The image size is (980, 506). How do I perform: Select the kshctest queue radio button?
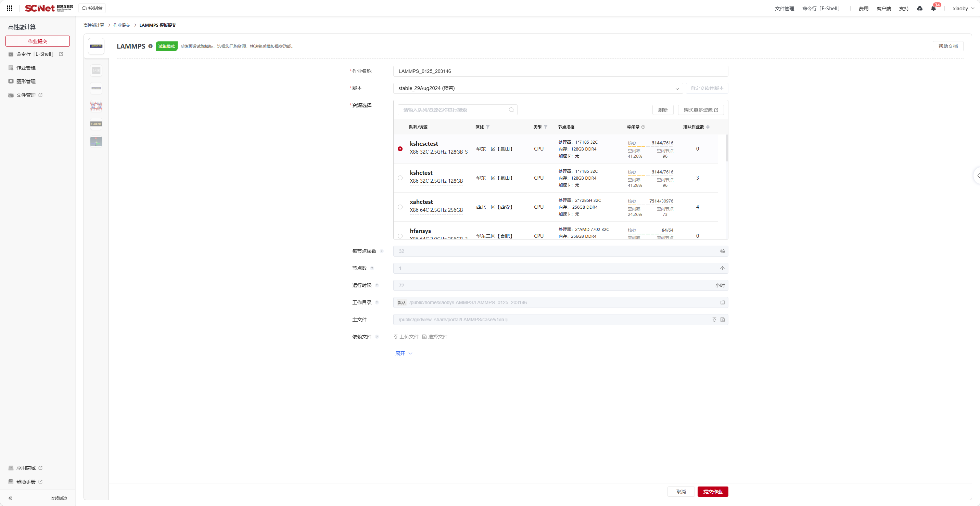coord(400,178)
